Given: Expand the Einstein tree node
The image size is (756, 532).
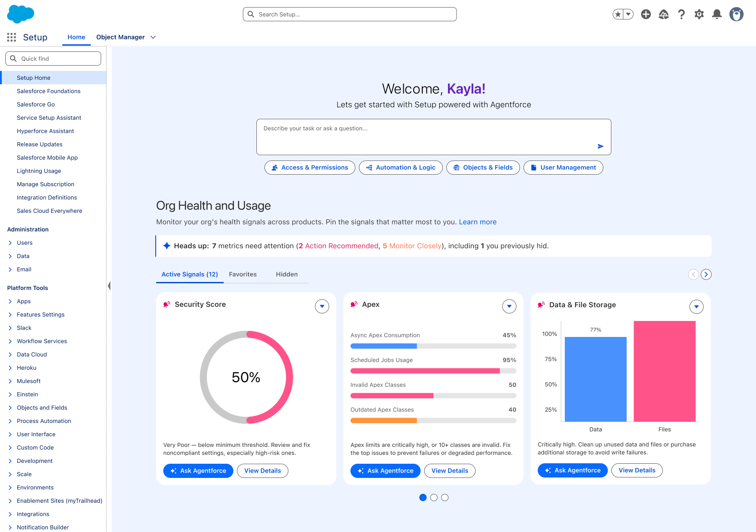Looking at the screenshot, I should (10, 395).
